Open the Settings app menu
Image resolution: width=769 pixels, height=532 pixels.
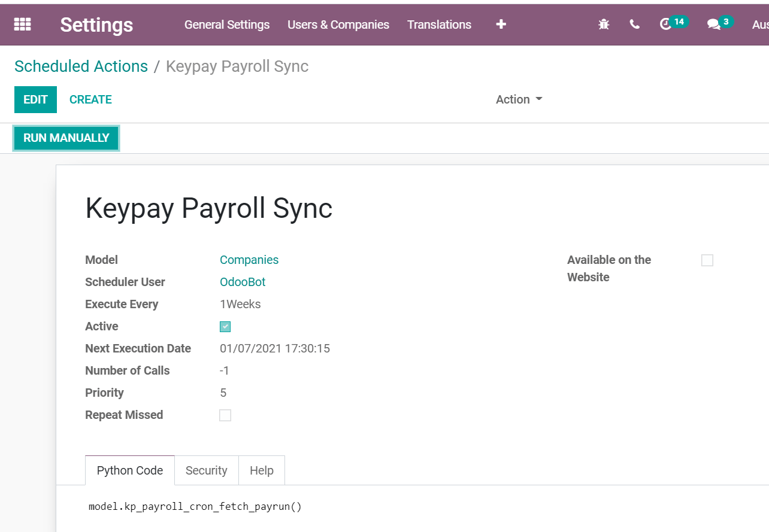96,25
